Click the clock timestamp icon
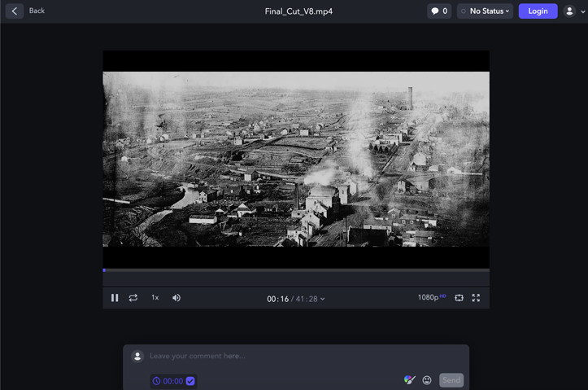Image resolution: width=588 pixels, height=390 pixels. pos(156,381)
